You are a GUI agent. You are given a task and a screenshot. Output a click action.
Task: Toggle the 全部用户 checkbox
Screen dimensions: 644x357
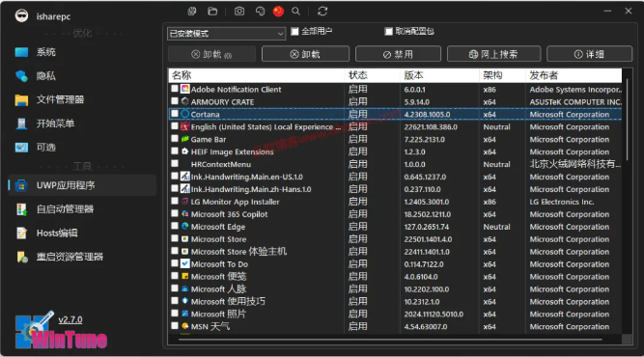(294, 31)
